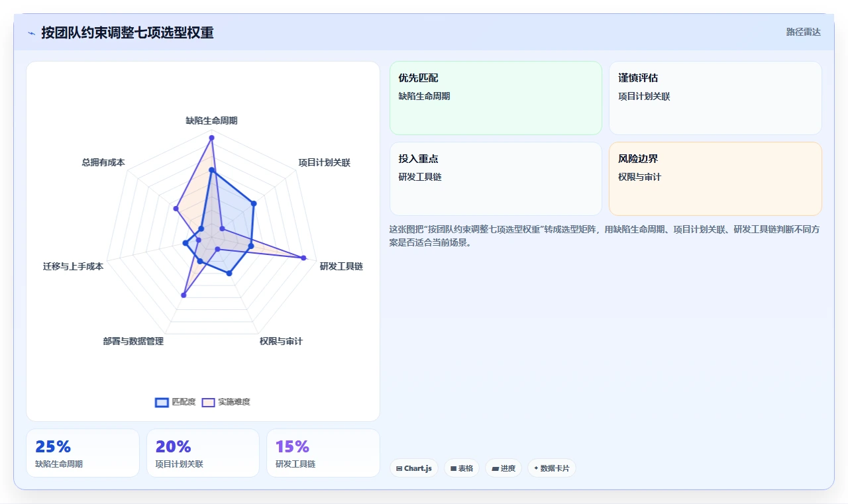Screen dimensions: 848x504
Task: Click the 迁移与上手成本 radar axis label
Action: [x=73, y=266]
